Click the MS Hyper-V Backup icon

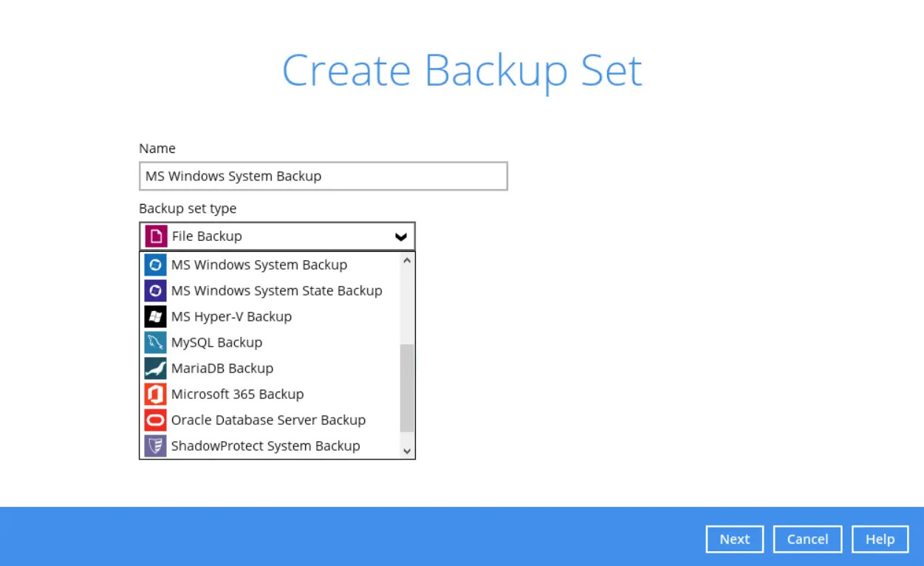(155, 317)
